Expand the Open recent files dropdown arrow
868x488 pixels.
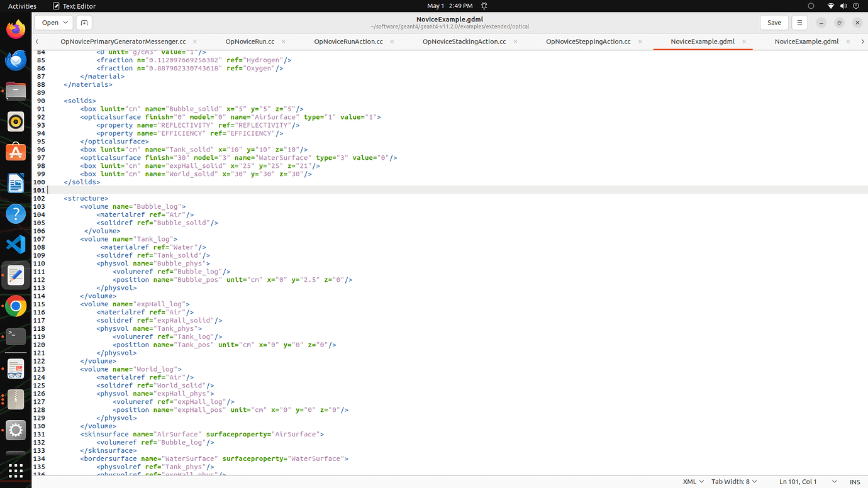coord(64,23)
